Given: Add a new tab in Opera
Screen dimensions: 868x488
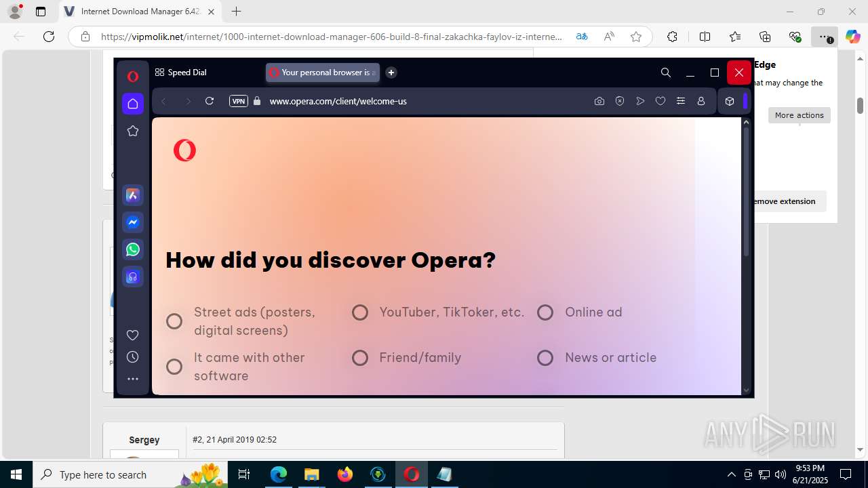Looking at the screenshot, I should click(x=391, y=73).
